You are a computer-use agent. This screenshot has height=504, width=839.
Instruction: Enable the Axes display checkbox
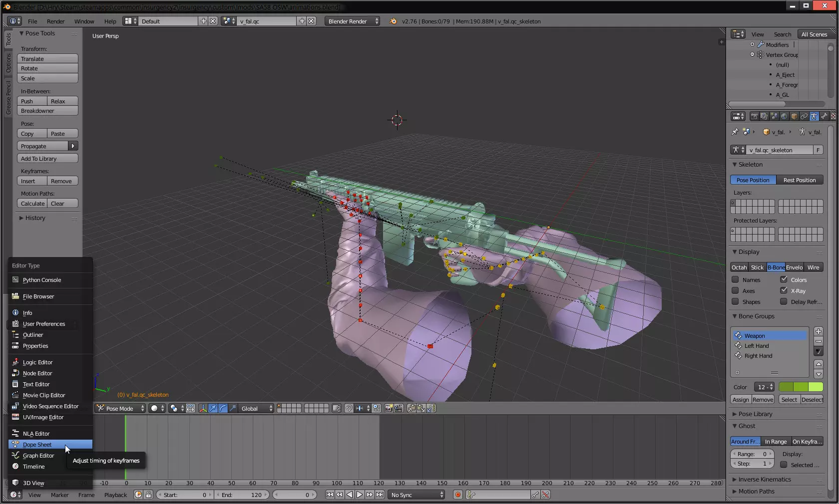tap(735, 291)
